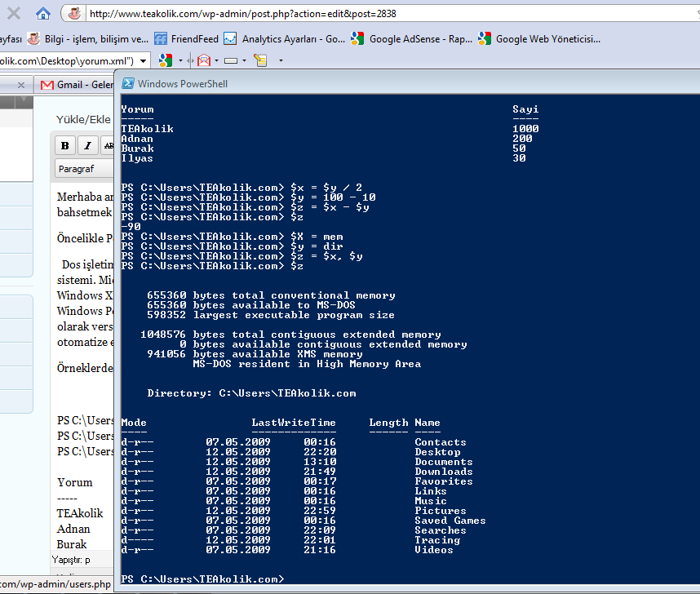
Task: Click the browser address bar URL field
Action: (393, 14)
